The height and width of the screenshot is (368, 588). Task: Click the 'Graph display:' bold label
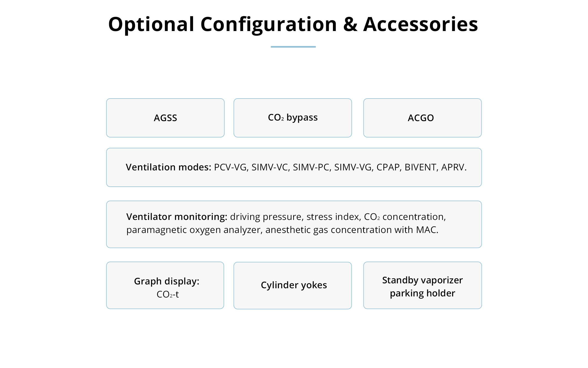click(x=167, y=281)
